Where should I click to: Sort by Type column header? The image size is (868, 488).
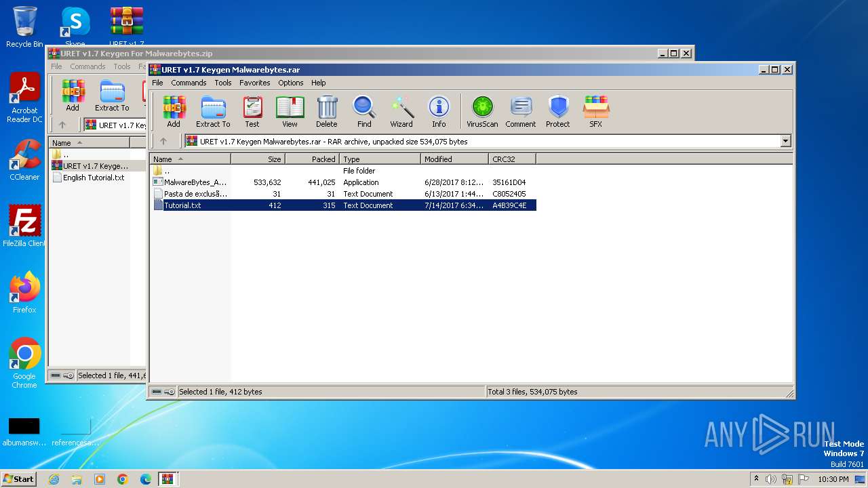(380, 159)
